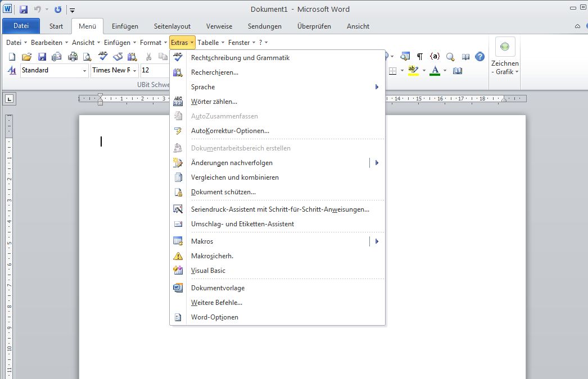
Task: Start Seriendruck-Assistent mit Schritt-für-Schritt-Anweisungen
Action: 277,209
